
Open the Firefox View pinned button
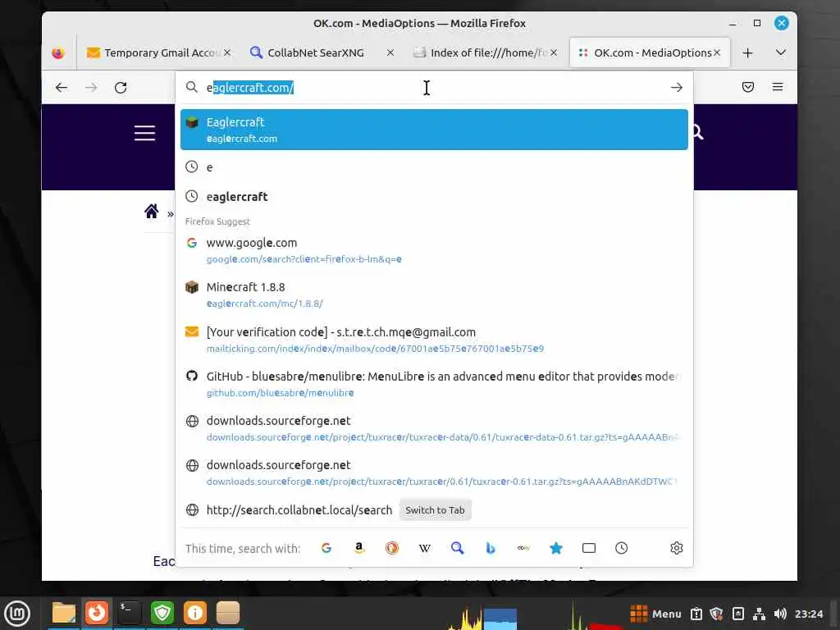[x=58, y=53]
